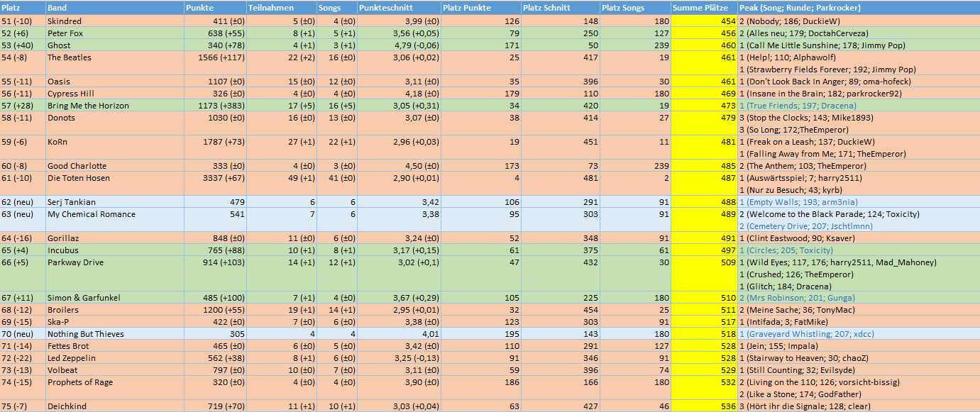Select the "Cypress Hill" cell
The image size is (980, 412).
point(114,94)
